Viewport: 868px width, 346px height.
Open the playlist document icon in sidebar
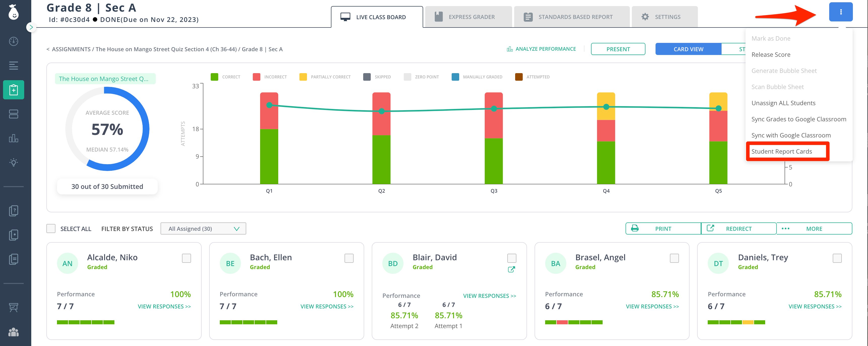point(13,259)
